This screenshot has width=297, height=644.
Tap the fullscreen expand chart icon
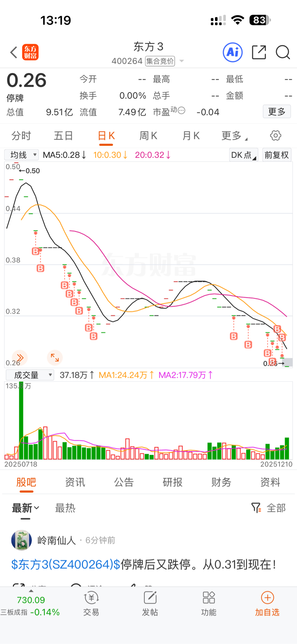coord(55,358)
